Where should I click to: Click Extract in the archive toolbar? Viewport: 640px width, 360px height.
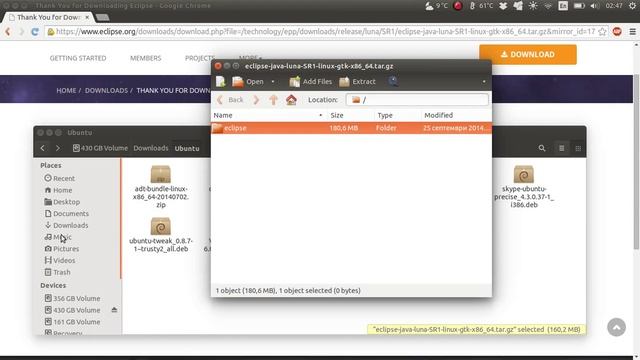(x=358, y=82)
